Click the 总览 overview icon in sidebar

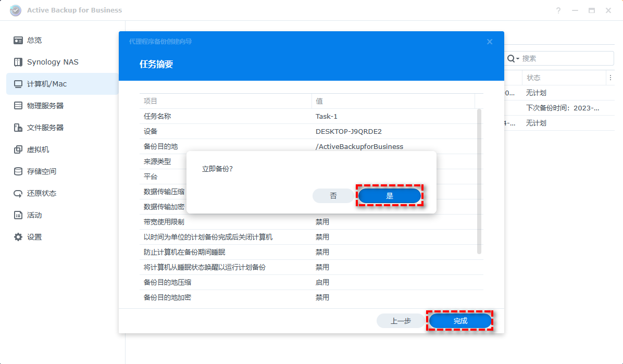tap(18, 40)
